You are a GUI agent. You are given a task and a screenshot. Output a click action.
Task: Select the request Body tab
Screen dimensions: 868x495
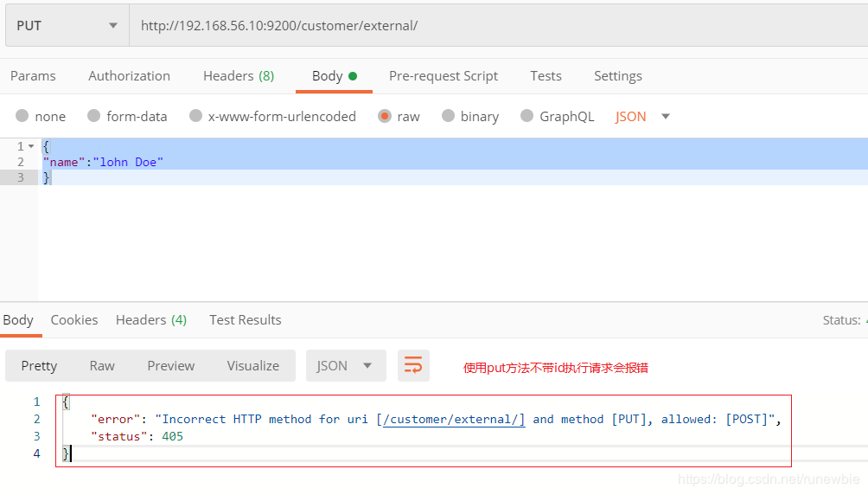point(334,76)
